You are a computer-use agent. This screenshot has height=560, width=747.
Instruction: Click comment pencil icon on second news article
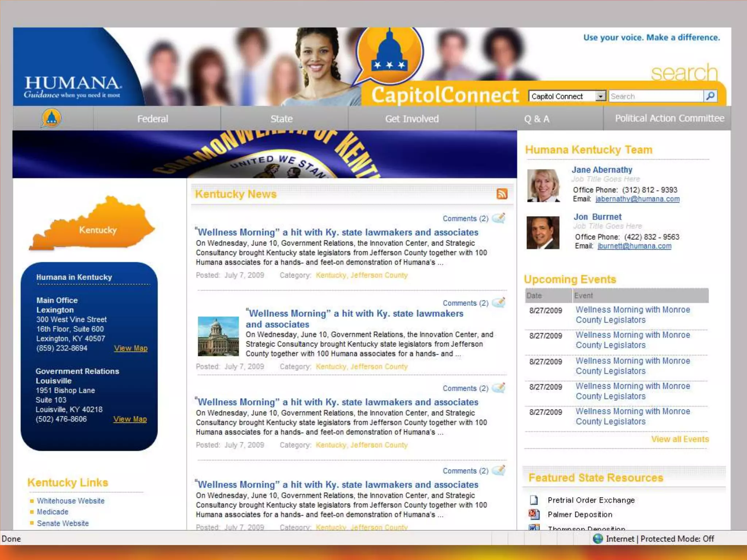tap(499, 303)
